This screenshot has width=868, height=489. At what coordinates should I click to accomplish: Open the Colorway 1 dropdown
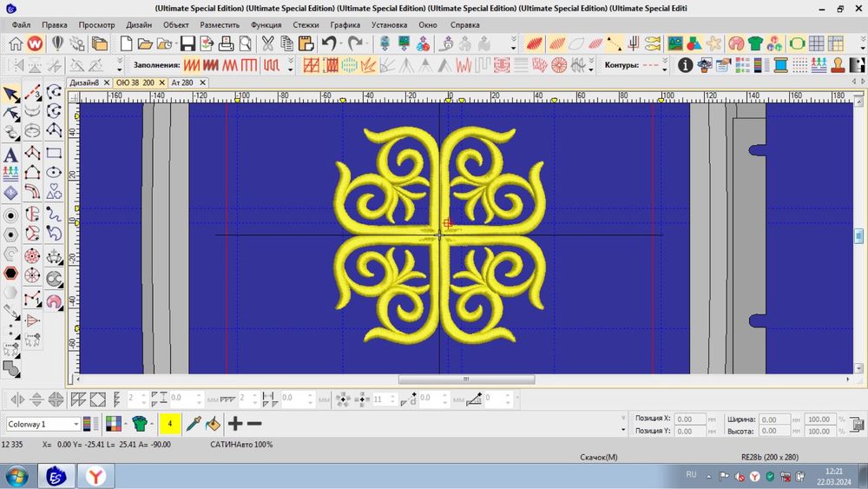tap(76, 424)
